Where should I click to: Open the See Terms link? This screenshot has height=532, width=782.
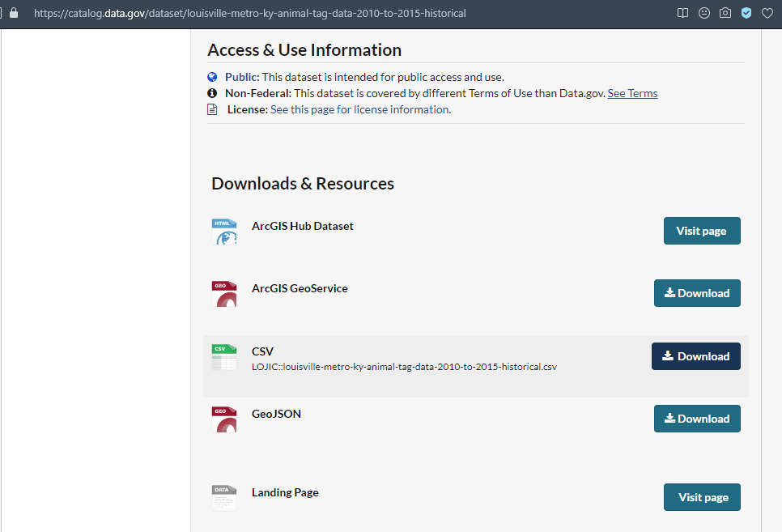pos(632,93)
